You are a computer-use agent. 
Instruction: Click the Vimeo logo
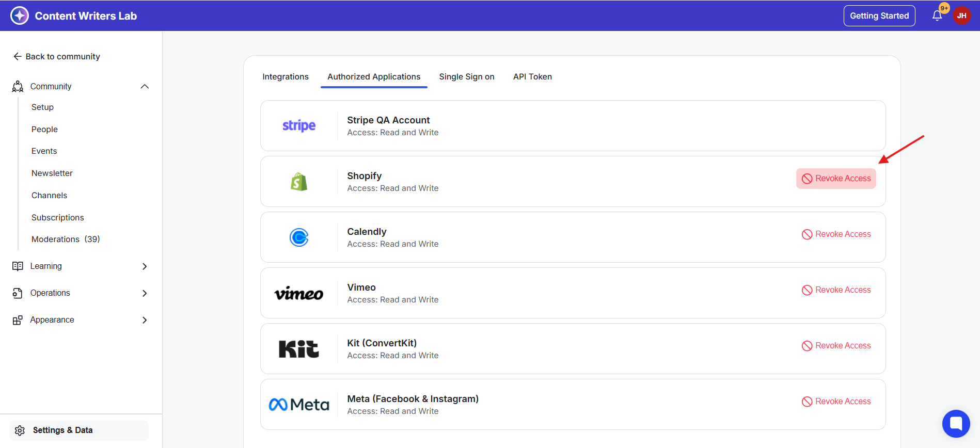pyautogui.click(x=299, y=293)
